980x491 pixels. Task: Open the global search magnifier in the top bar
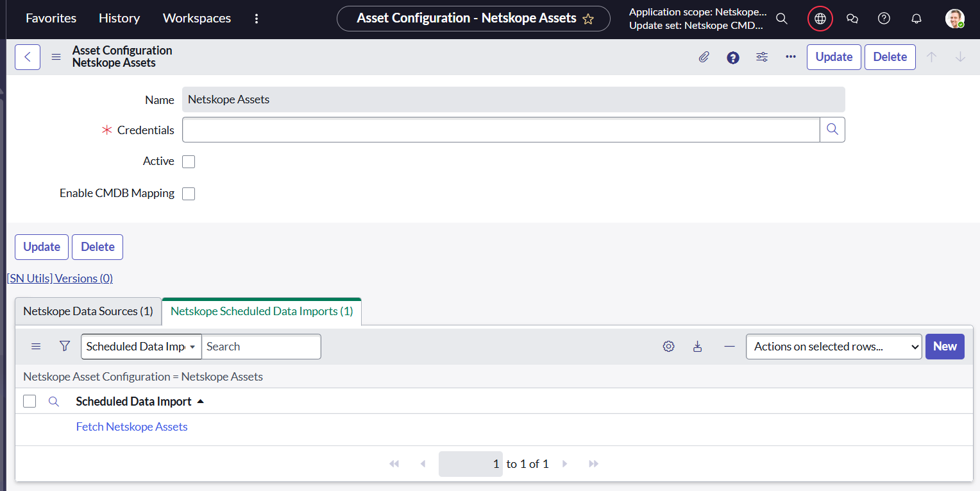pos(782,19)
